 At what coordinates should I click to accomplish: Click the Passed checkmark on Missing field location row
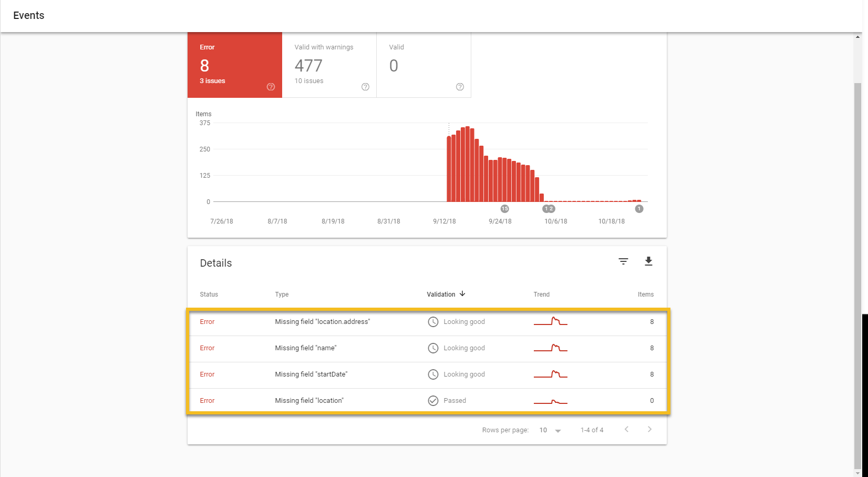tap(432, 400)
